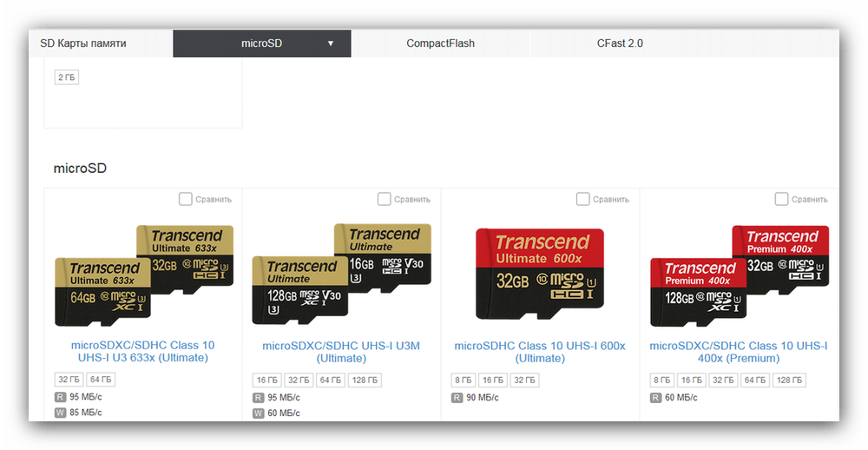The width and height of the screenshot is (868, 450).
Task: Click the R read-speed icon beside 95 МБ/с for 633x
Action: (x=60, y=397)
